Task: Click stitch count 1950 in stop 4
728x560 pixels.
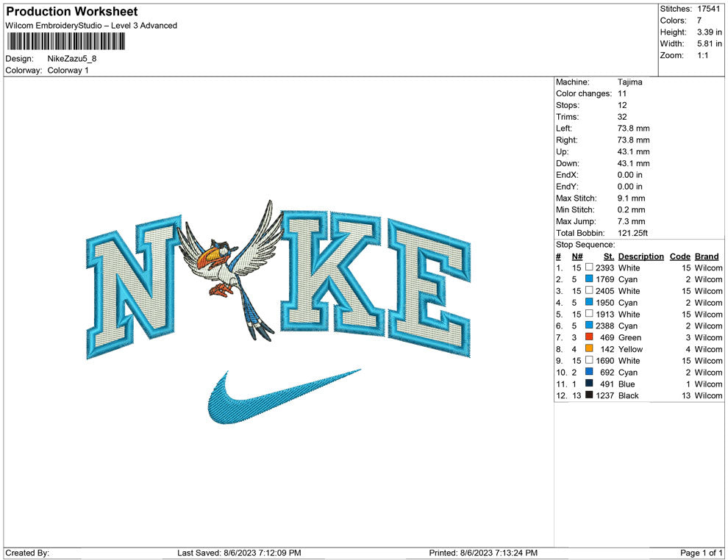Action: click(x=605, y=303)
